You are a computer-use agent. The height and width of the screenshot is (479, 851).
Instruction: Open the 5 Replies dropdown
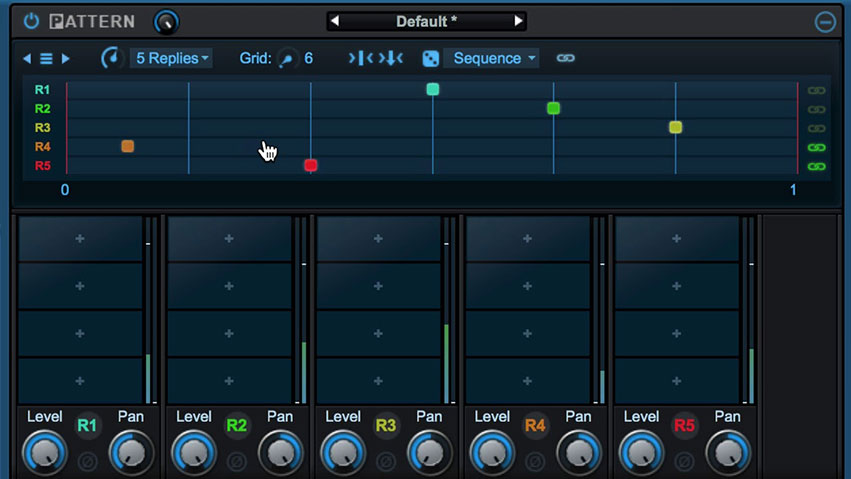172,58
